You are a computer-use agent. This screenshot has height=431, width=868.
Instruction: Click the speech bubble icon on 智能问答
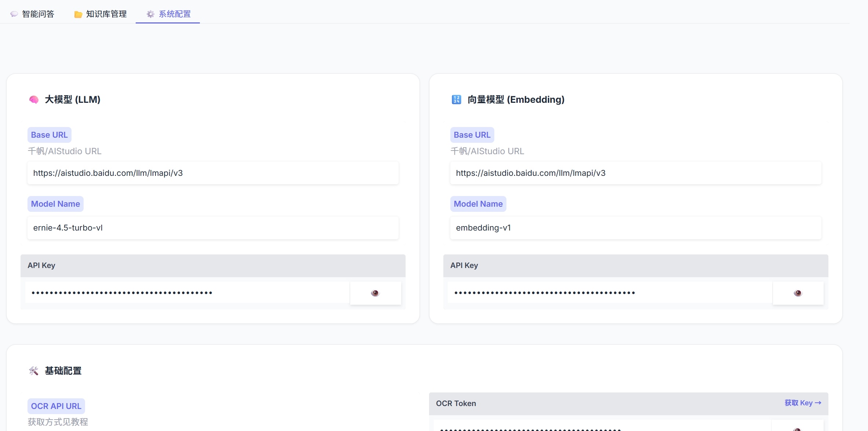[x=14, y=14]
